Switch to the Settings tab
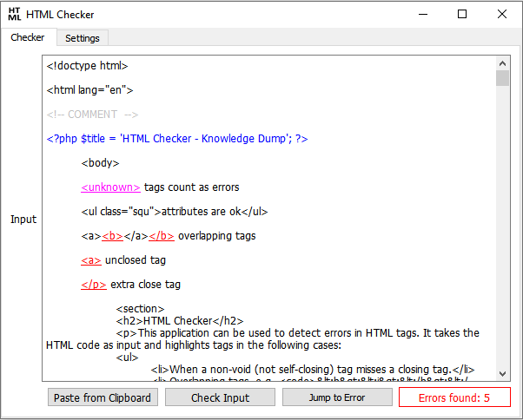 83,38
